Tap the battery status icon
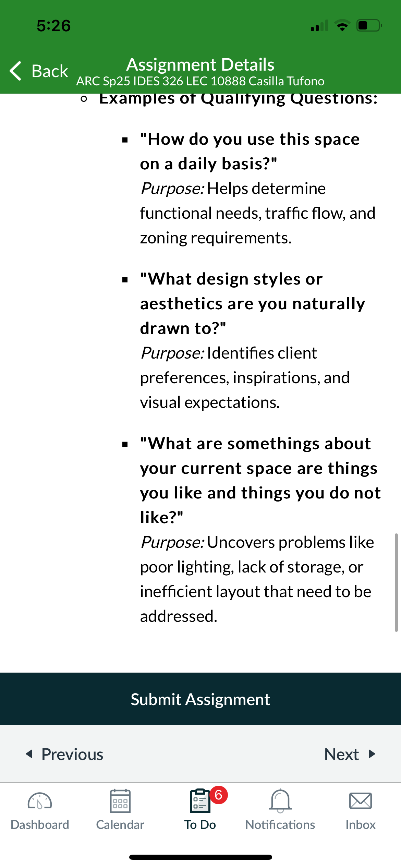 pyautogui.click(x=369, y=26)
